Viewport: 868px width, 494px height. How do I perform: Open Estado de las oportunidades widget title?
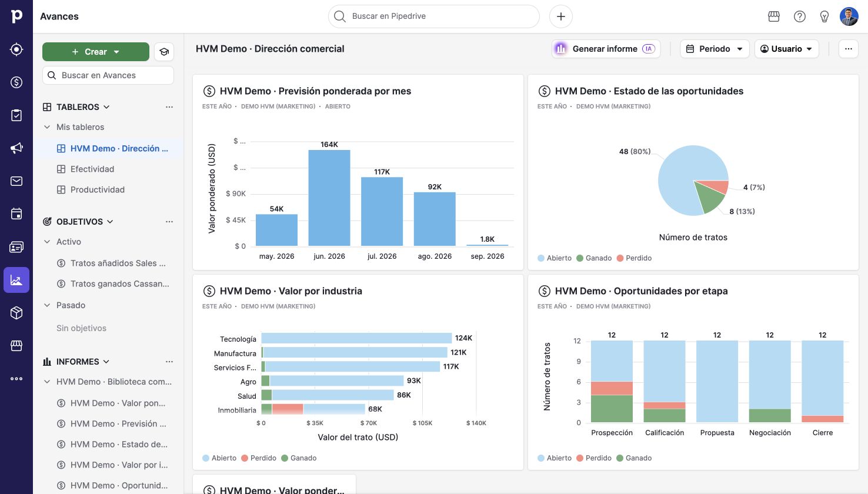tap(649, 91)
